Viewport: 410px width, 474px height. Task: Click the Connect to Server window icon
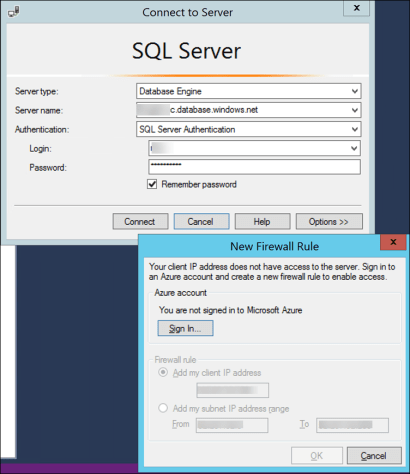tap(14, 12)
